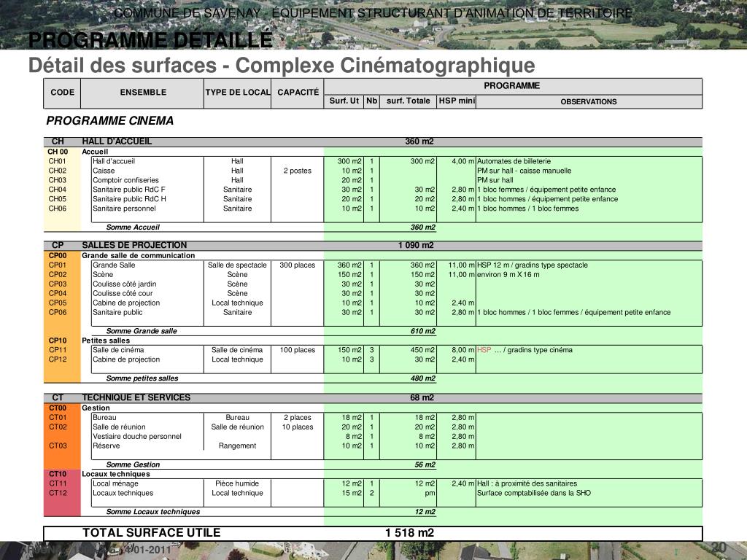The height and width of the screenshot is (560, 747).
Task: Select the '68 m2' section total
Action: tap(422, 397)
